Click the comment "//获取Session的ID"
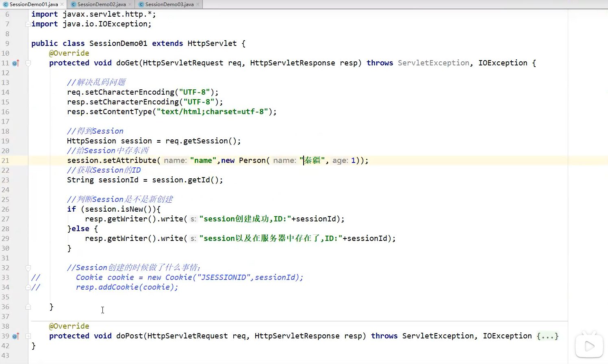 tap(104, 170)
